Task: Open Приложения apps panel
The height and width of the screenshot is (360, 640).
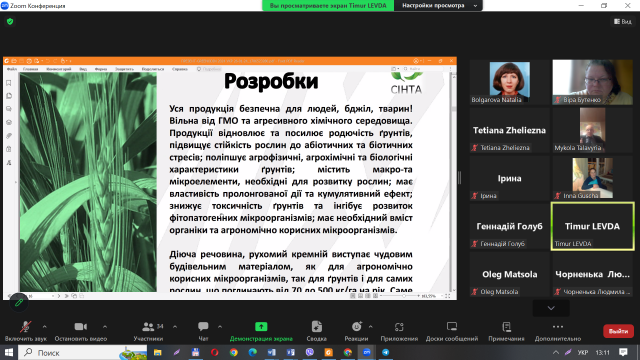Action: [x=399, y=331]
